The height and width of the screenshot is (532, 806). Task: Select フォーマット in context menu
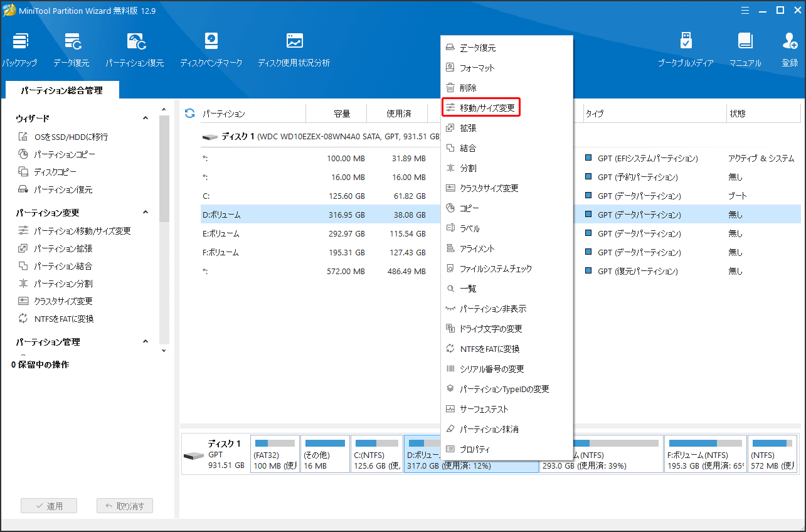pos(507,68)
